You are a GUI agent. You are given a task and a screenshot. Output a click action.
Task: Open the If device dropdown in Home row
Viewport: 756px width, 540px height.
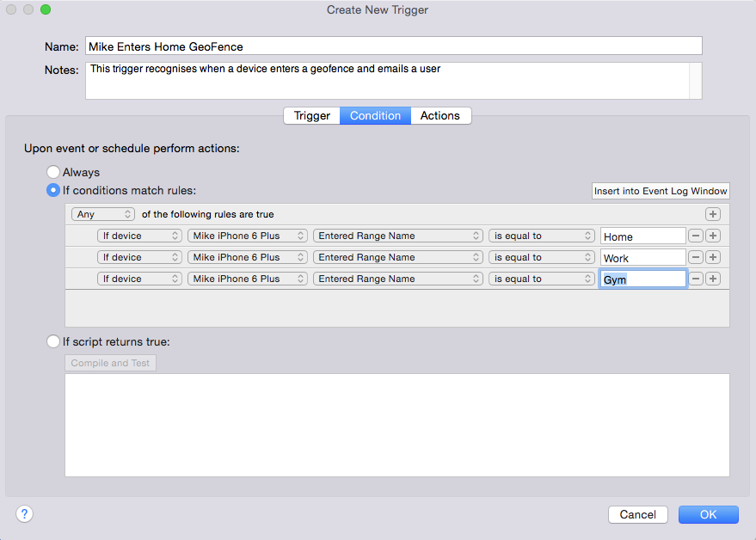[x=139, y=236]
